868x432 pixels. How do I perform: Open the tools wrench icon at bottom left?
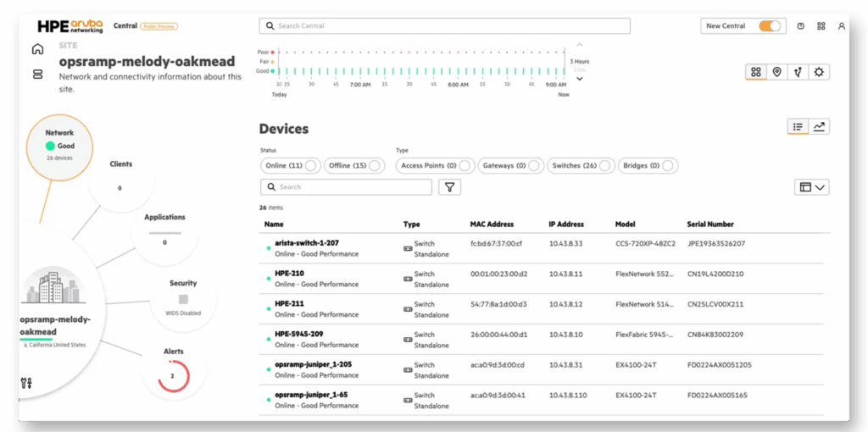click(26, 382)
